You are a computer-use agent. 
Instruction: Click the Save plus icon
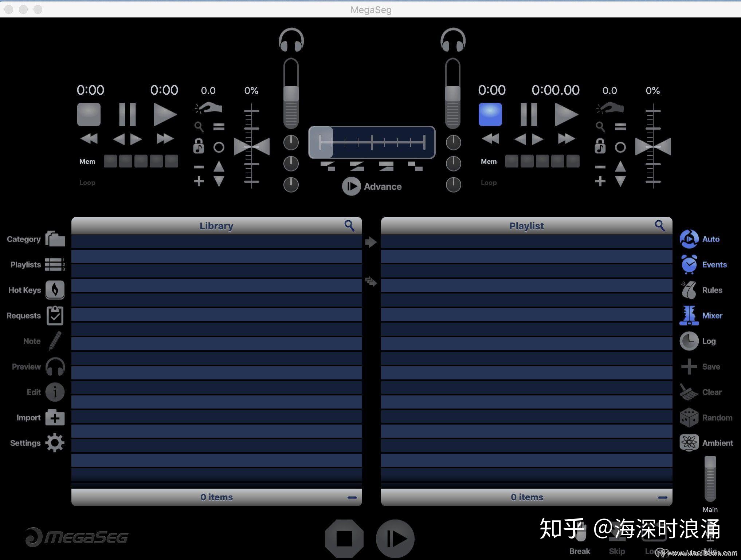tap(689, 366)
